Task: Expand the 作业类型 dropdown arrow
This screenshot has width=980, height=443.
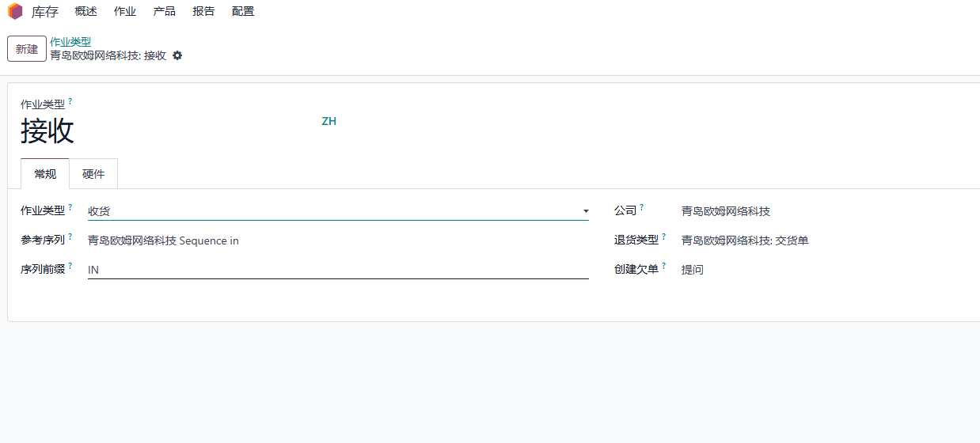Action: click(586, 211)
